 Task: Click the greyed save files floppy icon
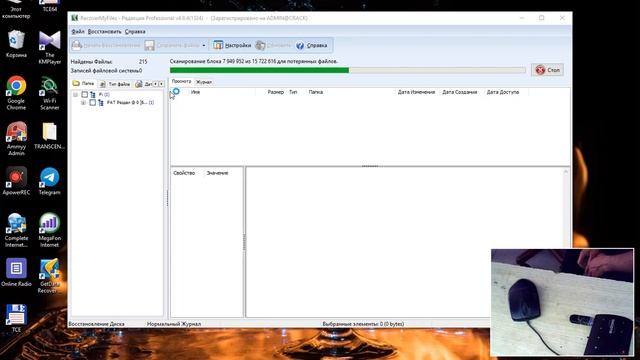pyautogui.click(x=149, y=45)
